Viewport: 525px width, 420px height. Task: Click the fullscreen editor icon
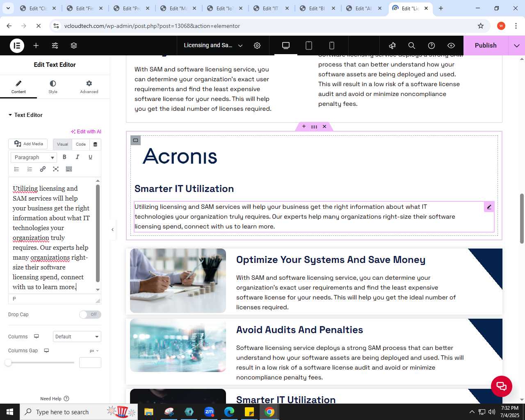tap(56, 169)
